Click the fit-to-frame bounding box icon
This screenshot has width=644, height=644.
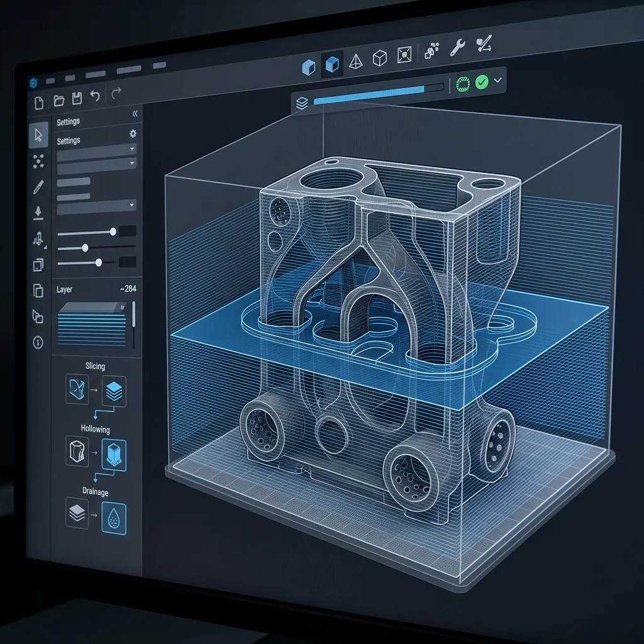click(404, 55)
